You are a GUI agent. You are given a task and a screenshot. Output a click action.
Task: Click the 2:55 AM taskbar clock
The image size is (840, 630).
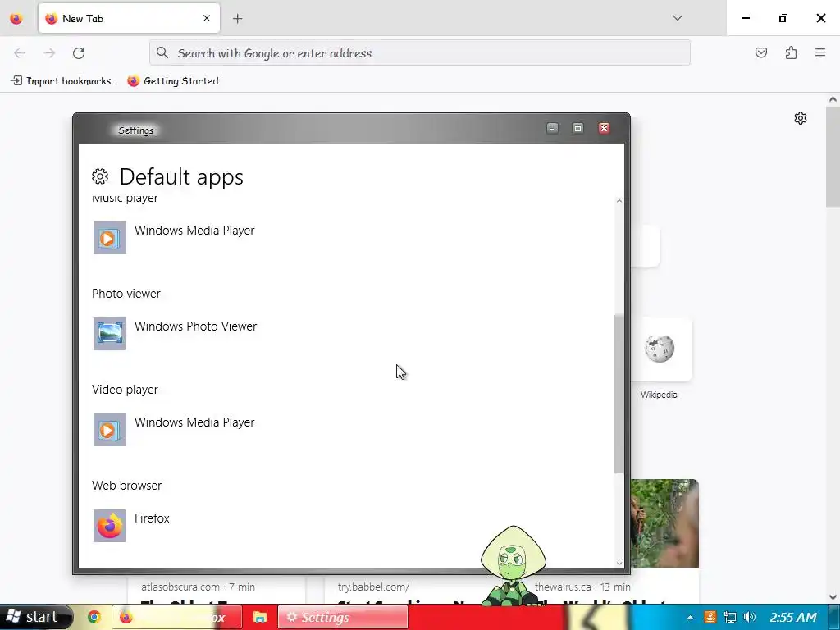click(x=793, y=617)
